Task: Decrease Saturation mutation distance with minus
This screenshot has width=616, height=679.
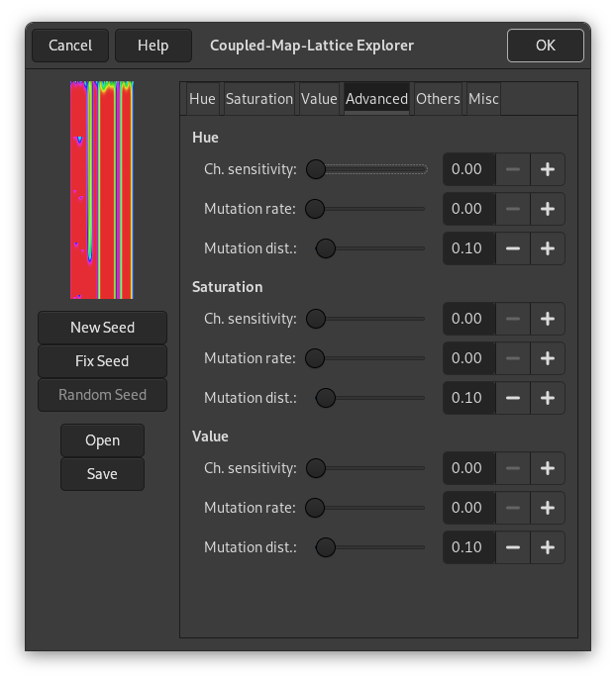Action: [513, 398]
